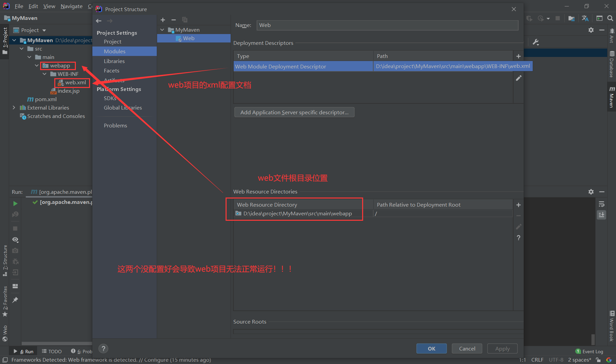Viewport: 616px width, 364px height.
Task: Select Libraries in Project Settings
Action: (114, 61)
